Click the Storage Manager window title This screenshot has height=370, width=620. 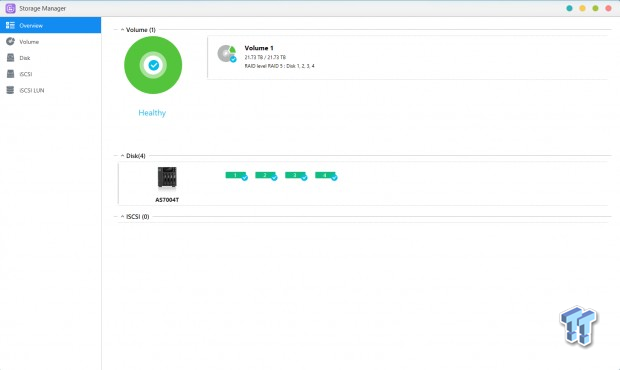[43, 8]
